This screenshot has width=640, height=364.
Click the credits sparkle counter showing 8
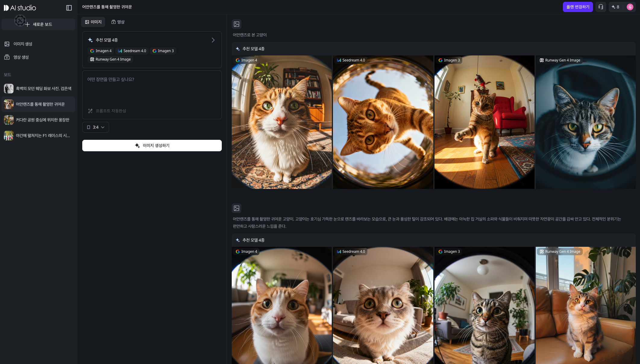click(615, 7)
